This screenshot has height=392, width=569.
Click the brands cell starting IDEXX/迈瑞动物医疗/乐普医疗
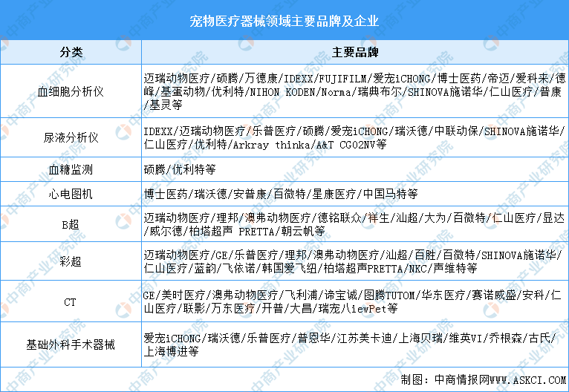point(355,137)
